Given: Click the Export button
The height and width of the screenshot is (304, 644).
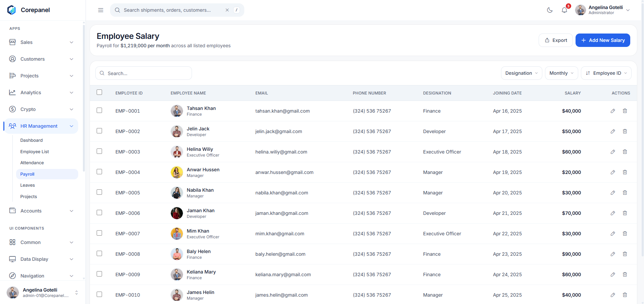Looking at the screenshot, I should point(556,40).
